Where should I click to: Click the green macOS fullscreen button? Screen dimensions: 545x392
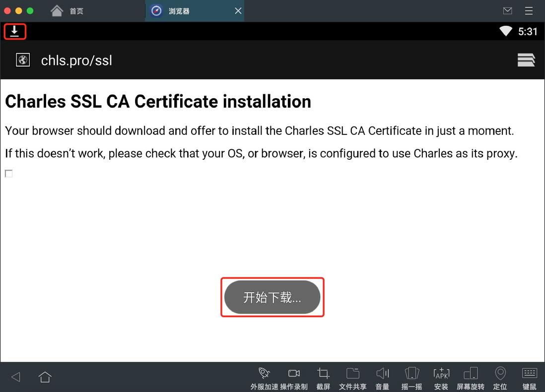[30, 11]
